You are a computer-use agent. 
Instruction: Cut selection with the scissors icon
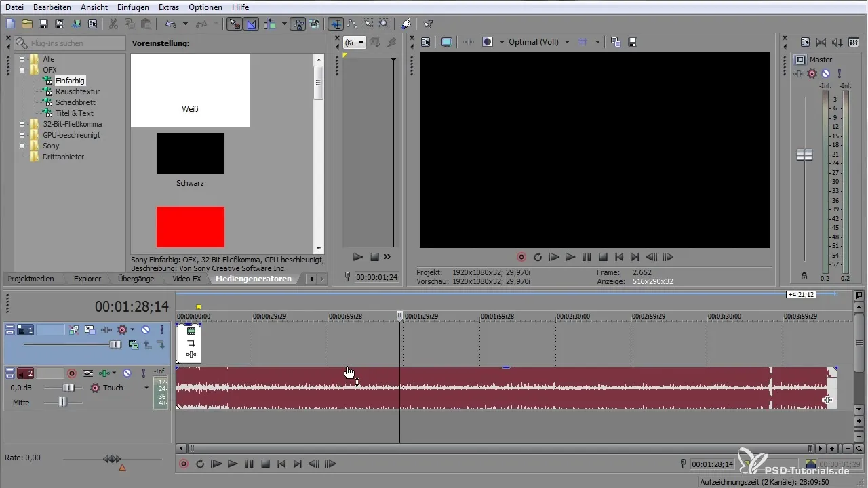click(113, 24)
